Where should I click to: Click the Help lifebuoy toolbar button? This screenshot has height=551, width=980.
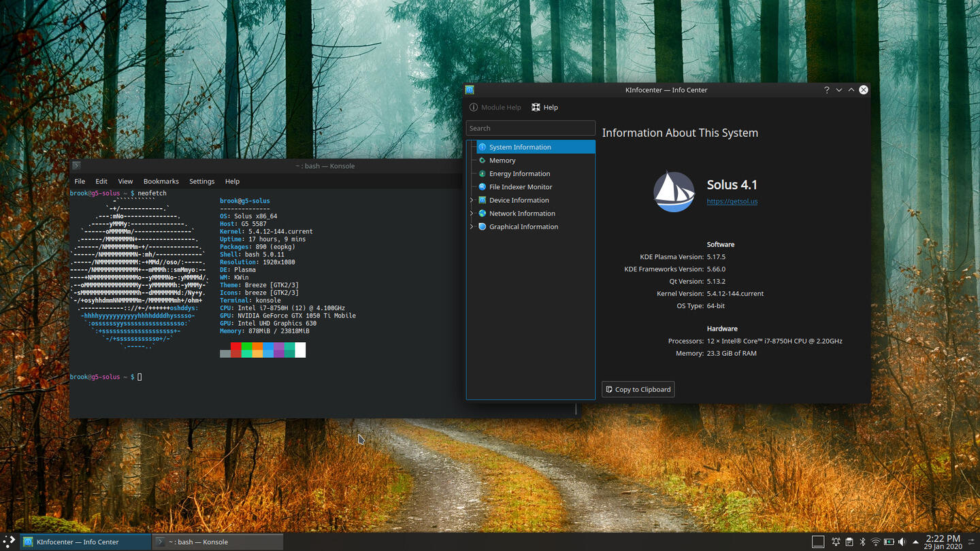point(544,107)
